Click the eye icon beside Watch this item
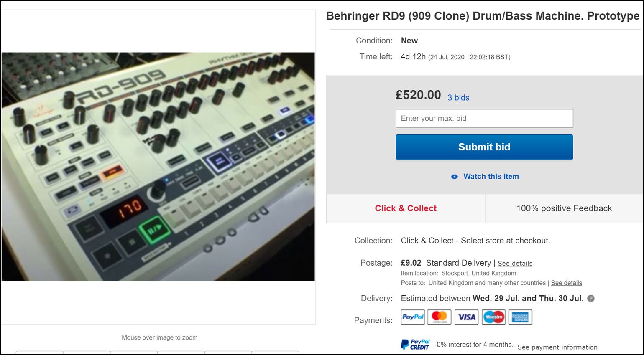 click(x=455, y=177)
